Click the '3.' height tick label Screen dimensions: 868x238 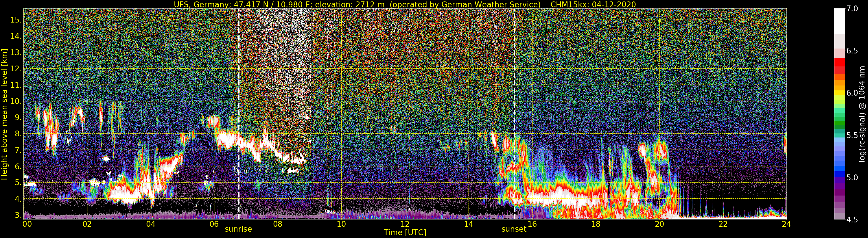(18, 215)
